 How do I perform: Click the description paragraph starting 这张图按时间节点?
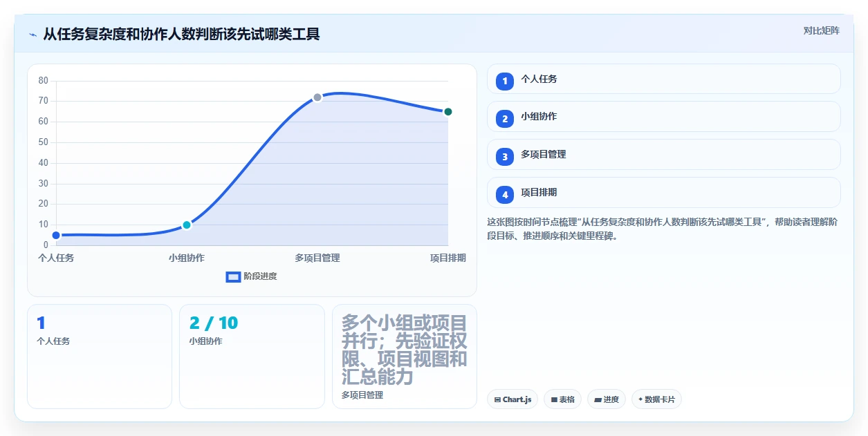point(663,229)
